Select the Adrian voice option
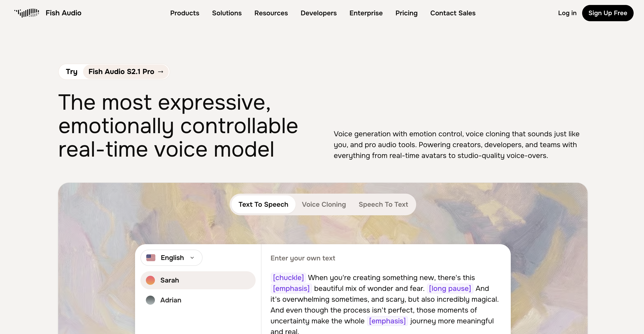Screen dimensions: 644x334 pyautogui.click(x=198, y=300)
